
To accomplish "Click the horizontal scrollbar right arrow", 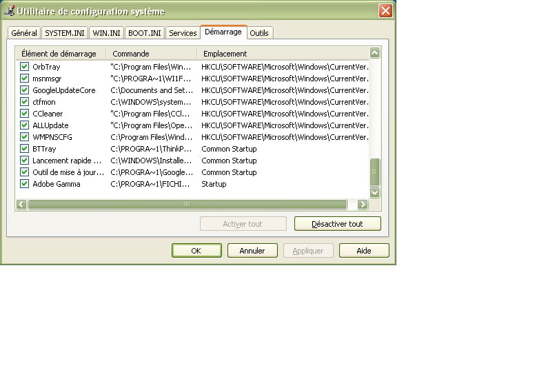I will click(x=363, y=205).
